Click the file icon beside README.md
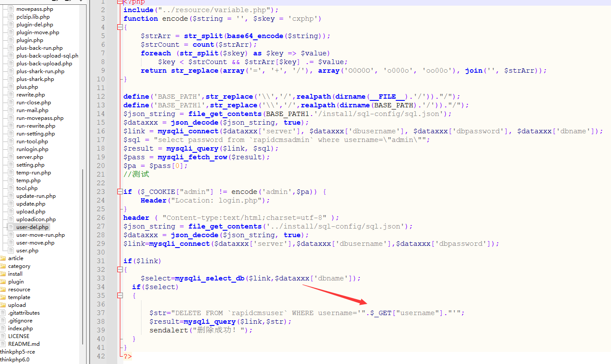The height and width of the screenshot is (364, 611). [x=3, y=344]
